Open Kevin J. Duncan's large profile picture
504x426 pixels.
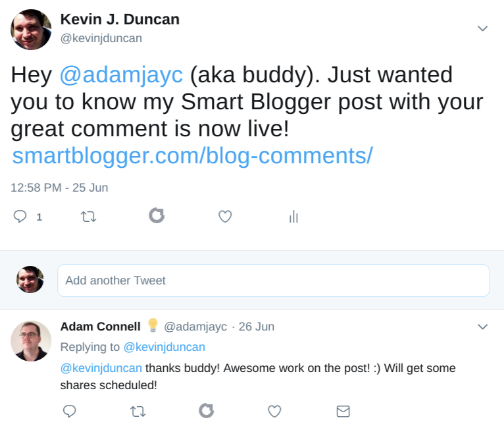pyautogui.click(x=31, y=30)
